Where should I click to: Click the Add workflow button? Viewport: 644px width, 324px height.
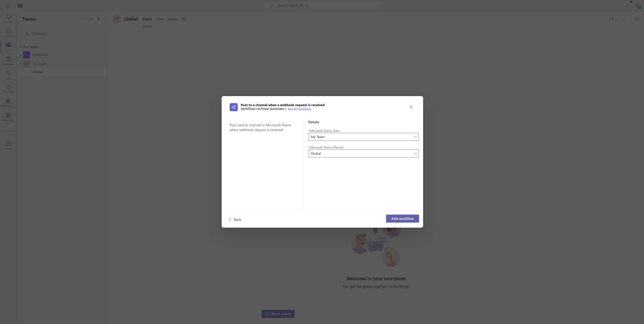402,219
